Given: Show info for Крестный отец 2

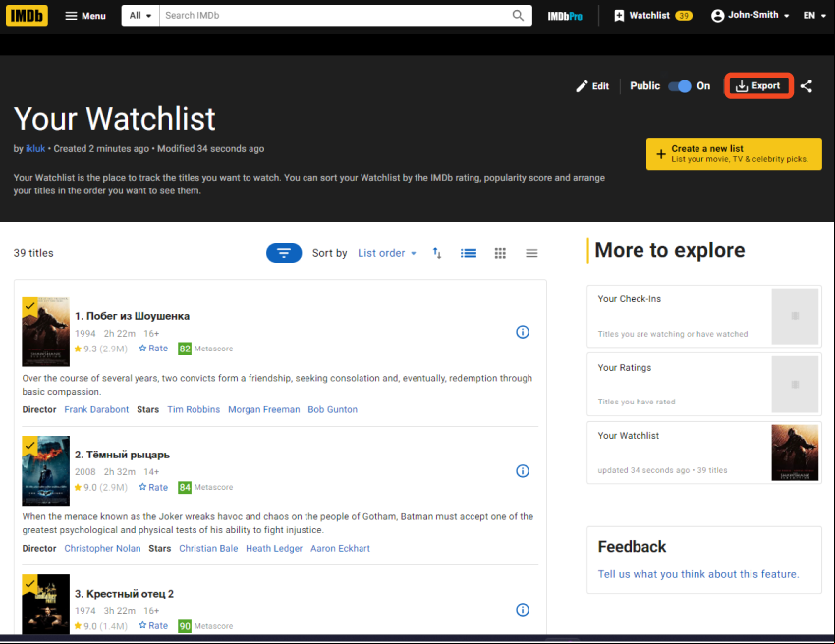Looking at the screenshot, I should tap(523, 610).
